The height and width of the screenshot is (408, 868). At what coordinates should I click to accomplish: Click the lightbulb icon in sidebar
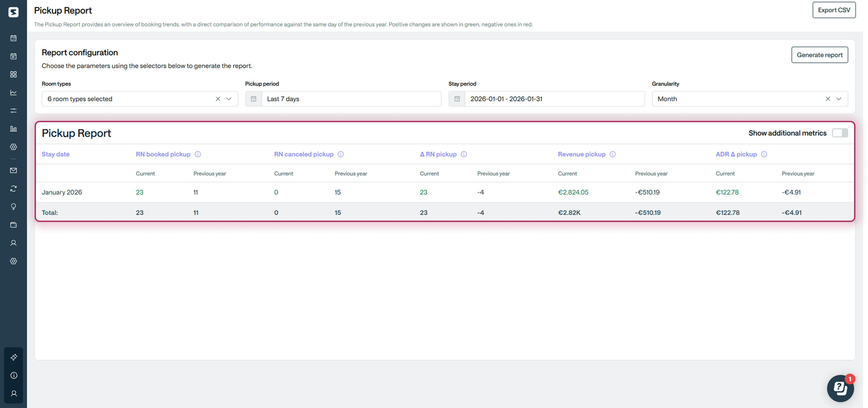(x=13, y=206)
